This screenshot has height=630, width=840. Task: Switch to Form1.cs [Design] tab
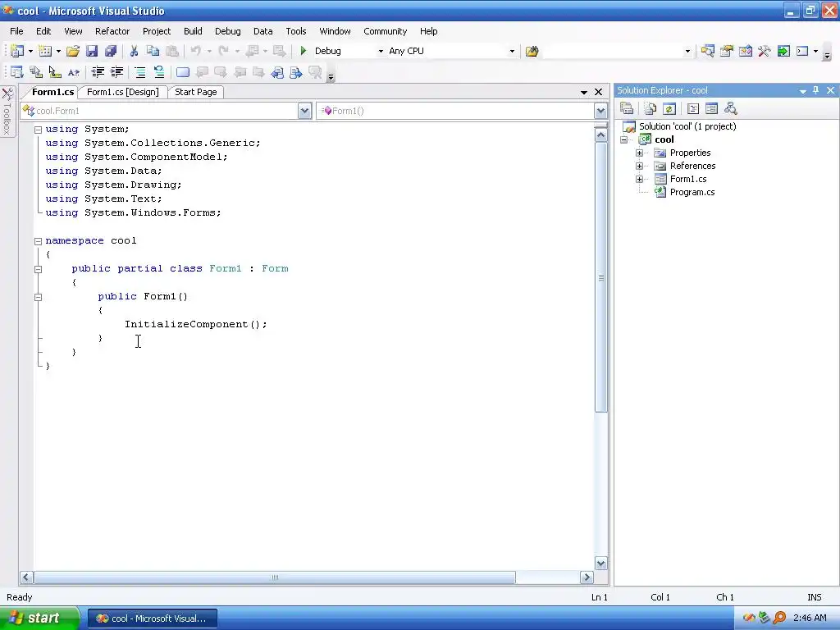click(x=123, y=92)
